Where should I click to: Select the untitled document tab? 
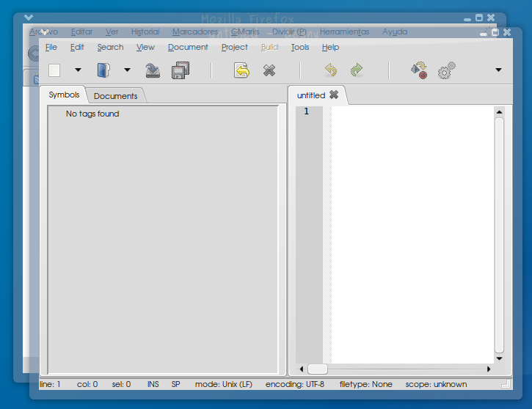click(x=311, y=95)
